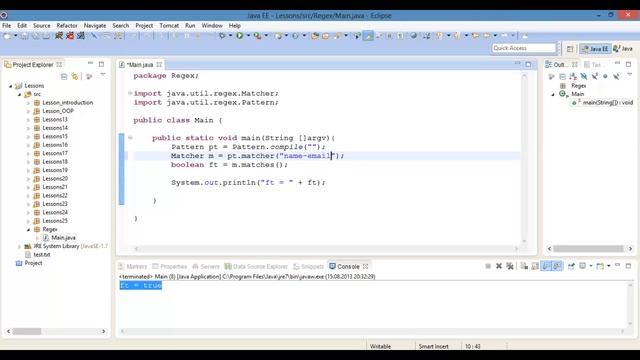Viewport: 640px width, 360px height.
Task: Click the Quick Access search field
Action: (x=524, y=48)
